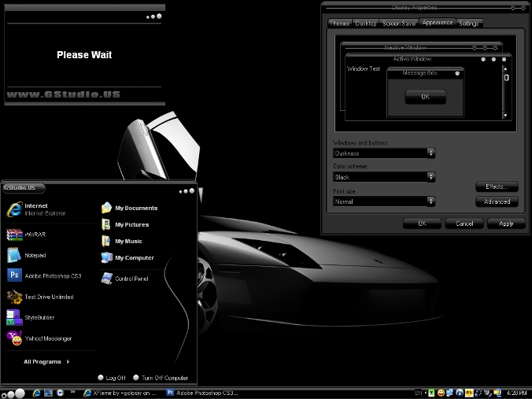Image resolution: width=532 pixels, height=399 pixels.
Task: Click the preview window scrollbar up arrow
Action: tap(505, 69)
